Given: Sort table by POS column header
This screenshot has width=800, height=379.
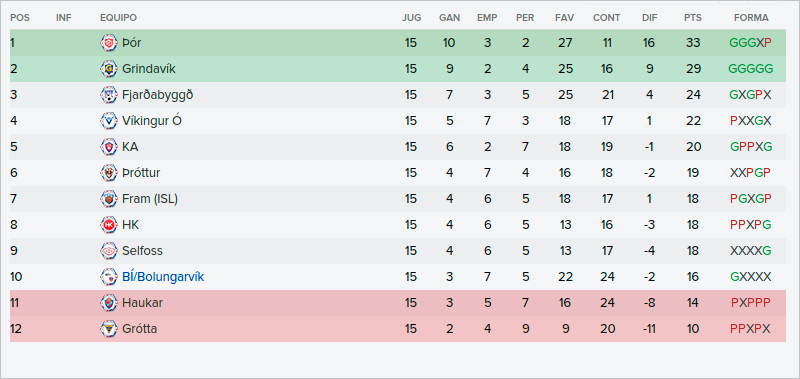Looking at the screenshot, I should [20, 18].
